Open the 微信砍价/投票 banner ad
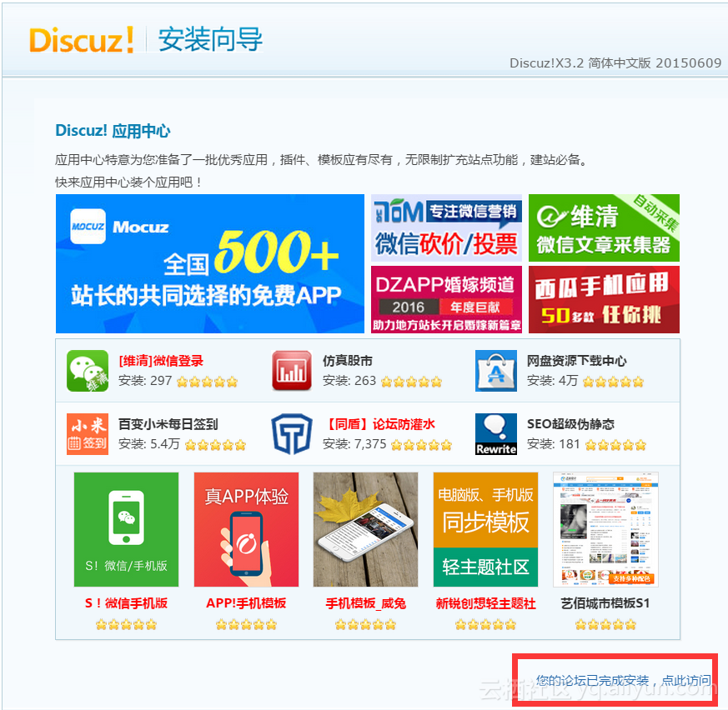Screen dimensions: 728x710 tap(446, 227)
